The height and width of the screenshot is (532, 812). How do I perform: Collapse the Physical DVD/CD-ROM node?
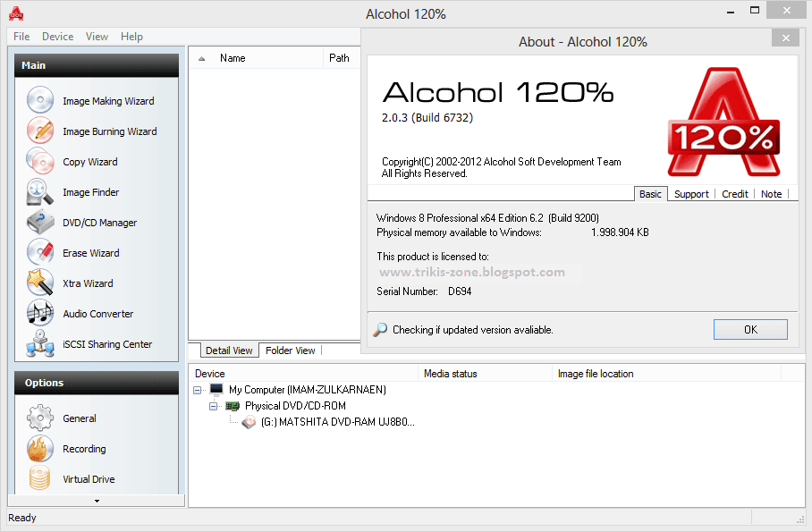point(214,406)
